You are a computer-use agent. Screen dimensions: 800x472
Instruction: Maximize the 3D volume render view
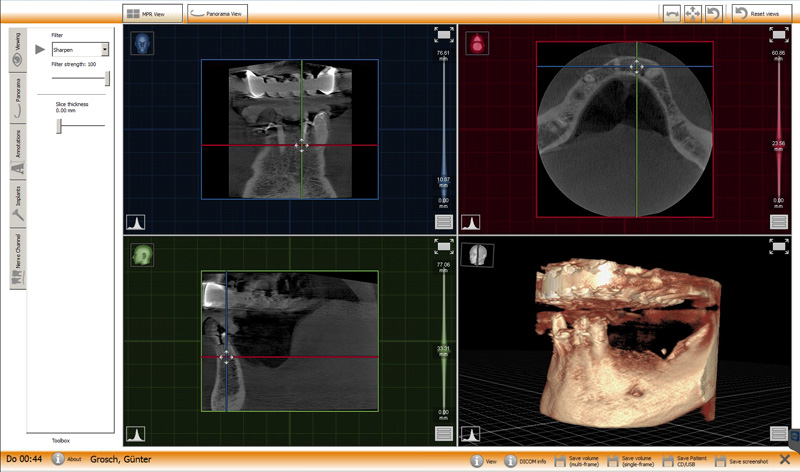coord(779,246)
